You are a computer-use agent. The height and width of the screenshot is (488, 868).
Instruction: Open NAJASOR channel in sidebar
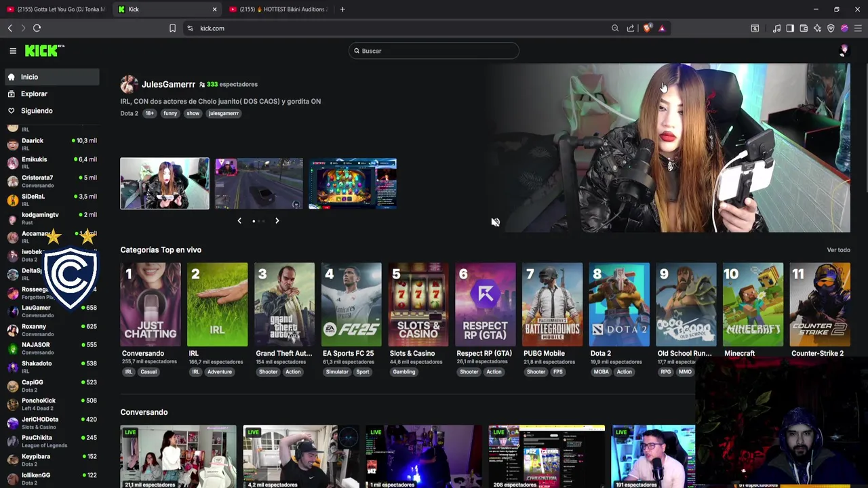52,348
